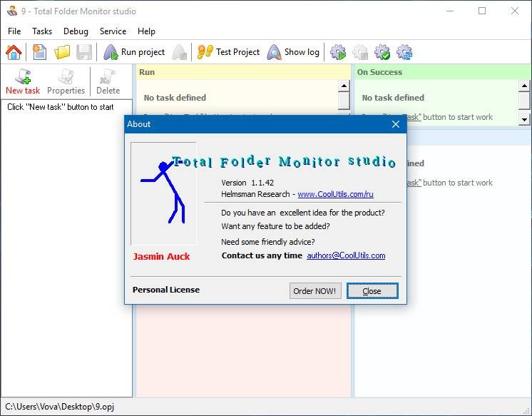This screenshot has height=416, width=532.
Task: Click authors@CoolUtils.com email link
Action: pyautogui.click(x=346, y=255)
